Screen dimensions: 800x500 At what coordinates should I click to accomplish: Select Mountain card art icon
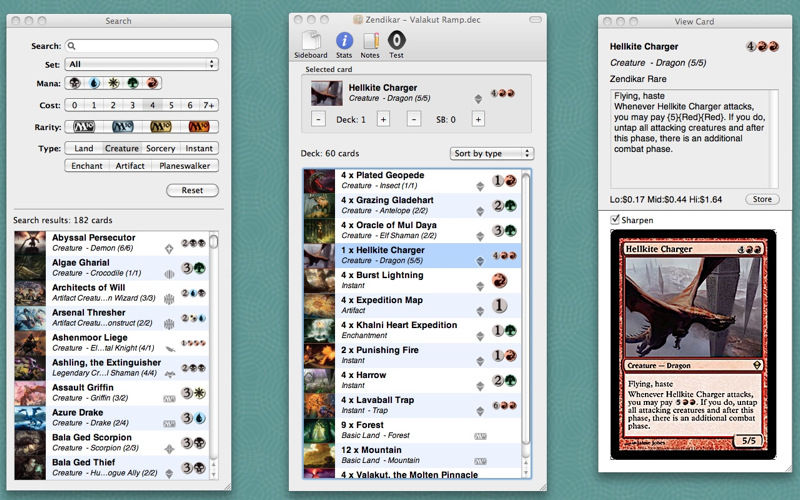point(319,456)
